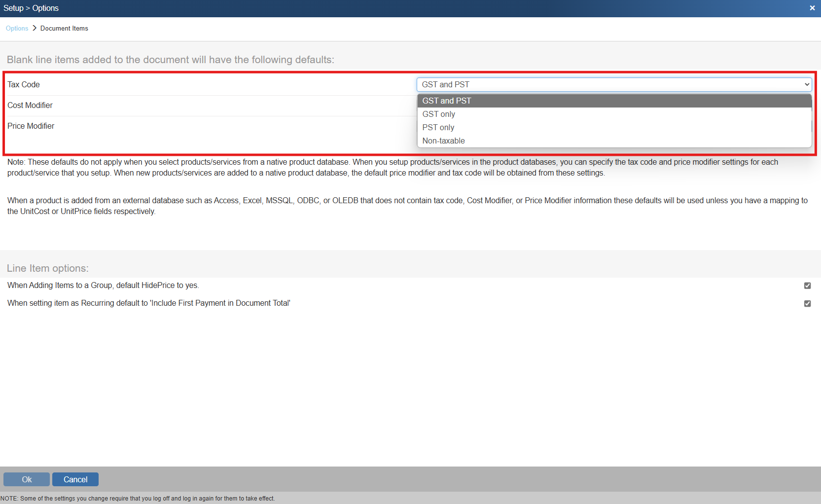Click the Price Modifier row label
Image resolution: width=821 pixels, height=504 pixels.
point(31,126)
